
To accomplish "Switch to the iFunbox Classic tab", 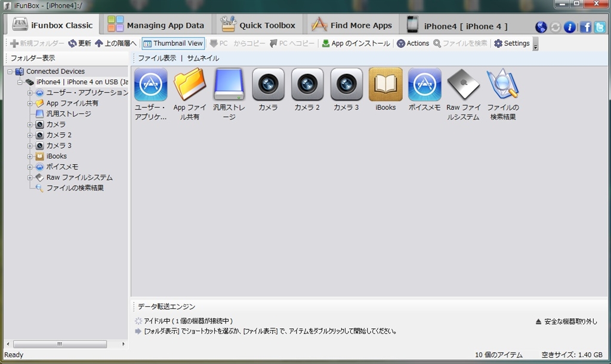I will [53, 25].
